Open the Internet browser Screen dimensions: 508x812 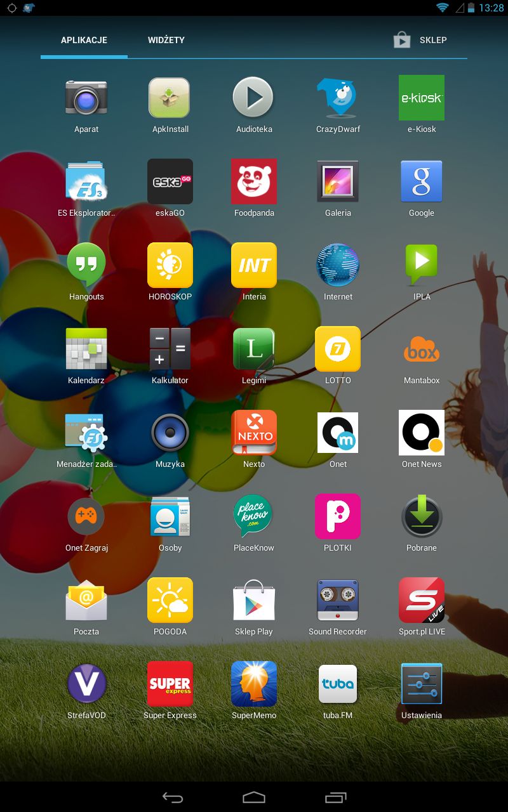(x=338, y=265)
